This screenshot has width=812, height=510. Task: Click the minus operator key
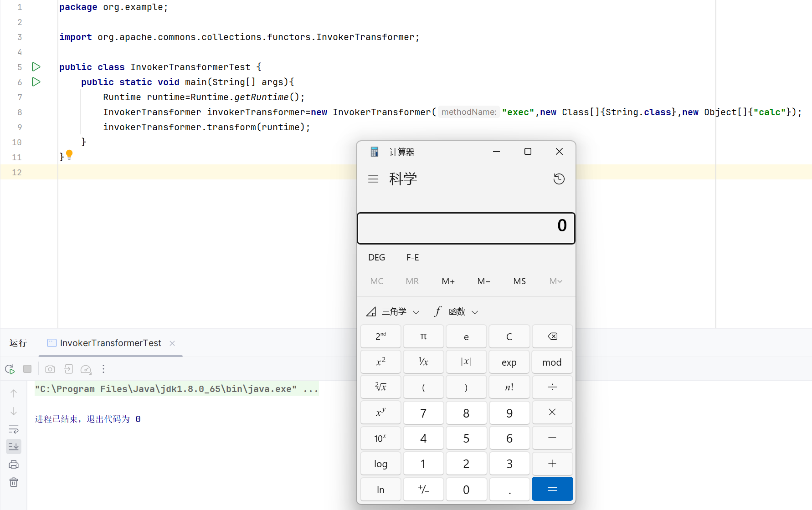coord(552,438)
